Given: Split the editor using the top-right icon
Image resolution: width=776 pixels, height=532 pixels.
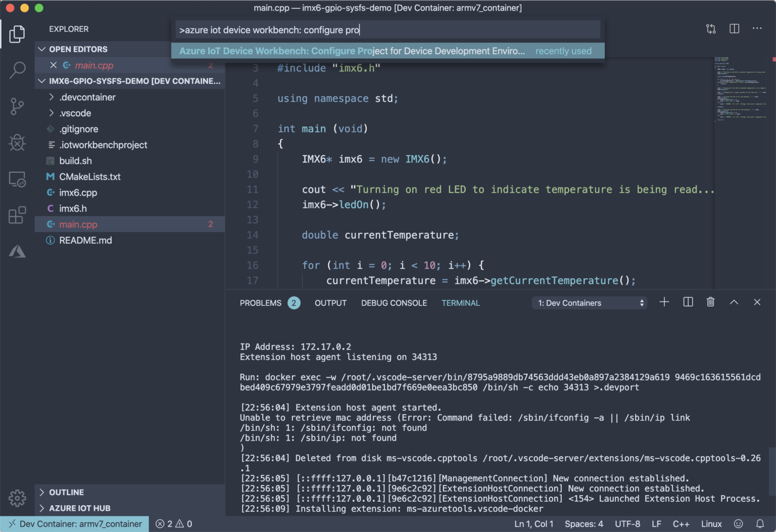Looking at the screenshot, I should point(734,29).
